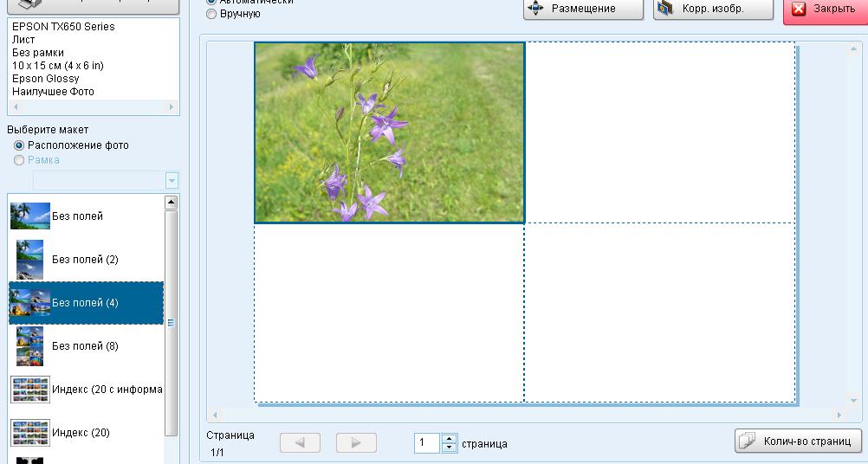Select the 'Рамка' radio button

[x=19, y=160]
